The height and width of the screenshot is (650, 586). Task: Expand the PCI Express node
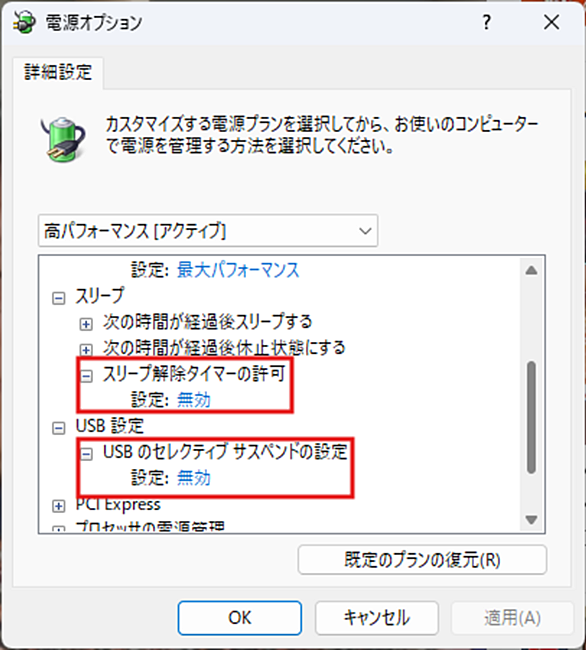(58, 506)
